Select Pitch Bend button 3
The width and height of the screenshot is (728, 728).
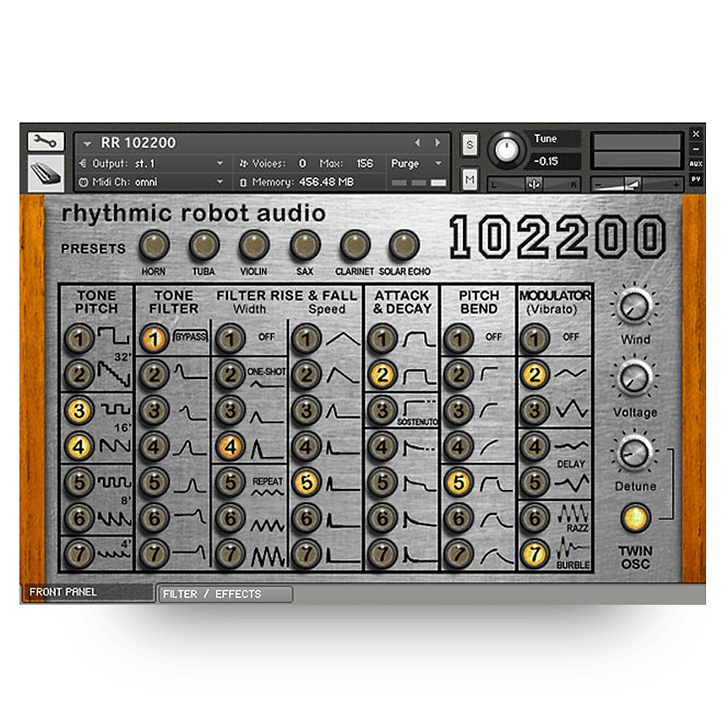(x=459, y=410)
